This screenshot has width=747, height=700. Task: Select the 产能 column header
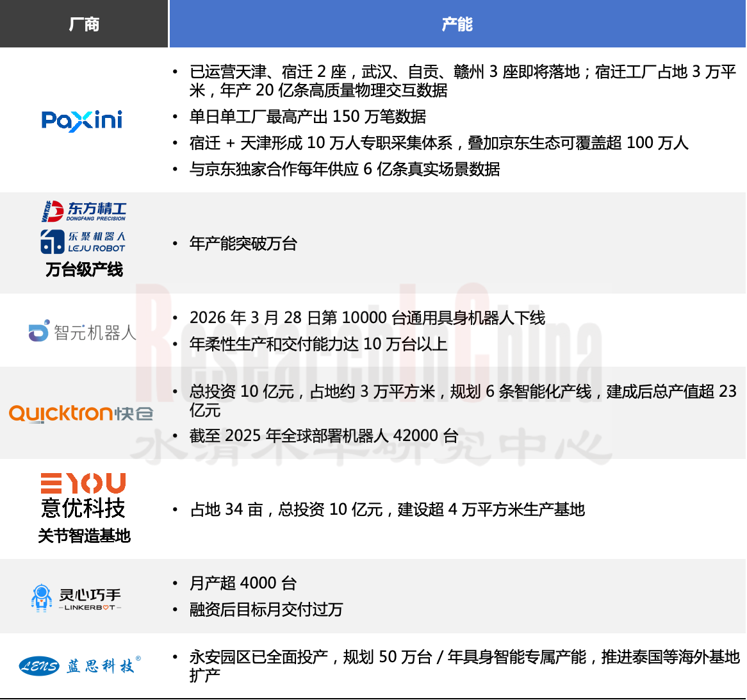pyautogui.click(x=457, y=24)
